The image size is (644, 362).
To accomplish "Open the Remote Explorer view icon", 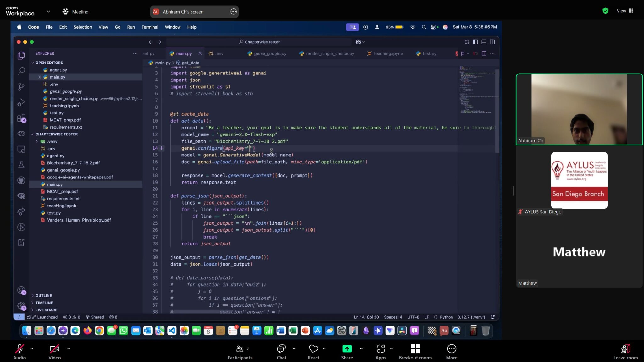I will click(x=21, y=149).
